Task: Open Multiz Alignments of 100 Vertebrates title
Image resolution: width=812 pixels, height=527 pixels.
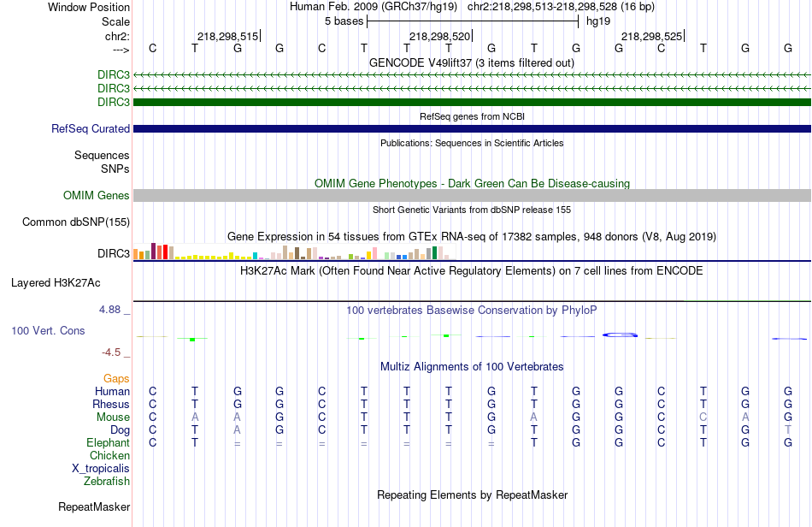Action: pyautogui.click(x=472, y=367)
